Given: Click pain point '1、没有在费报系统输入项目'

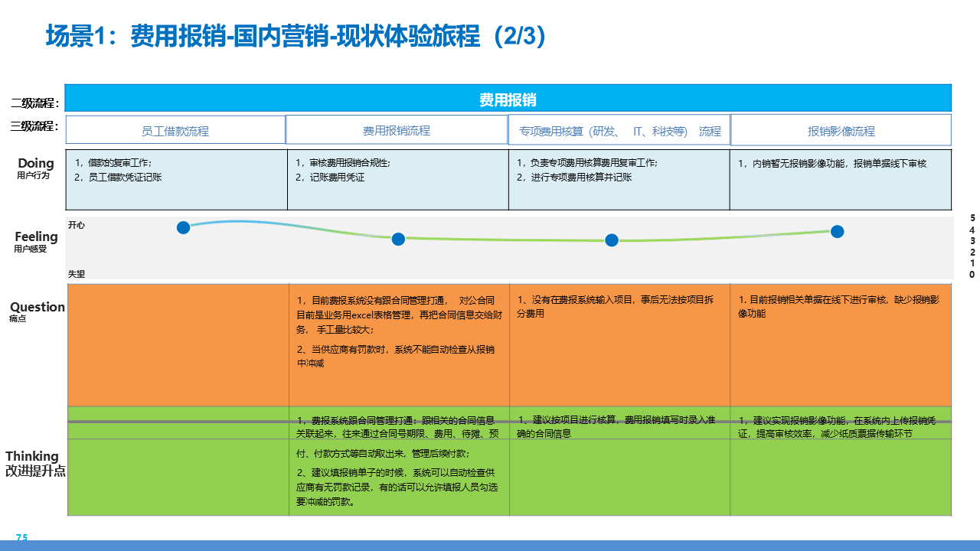Looking at the screenshot, I should pyautogui.click(x=615, y=307).
